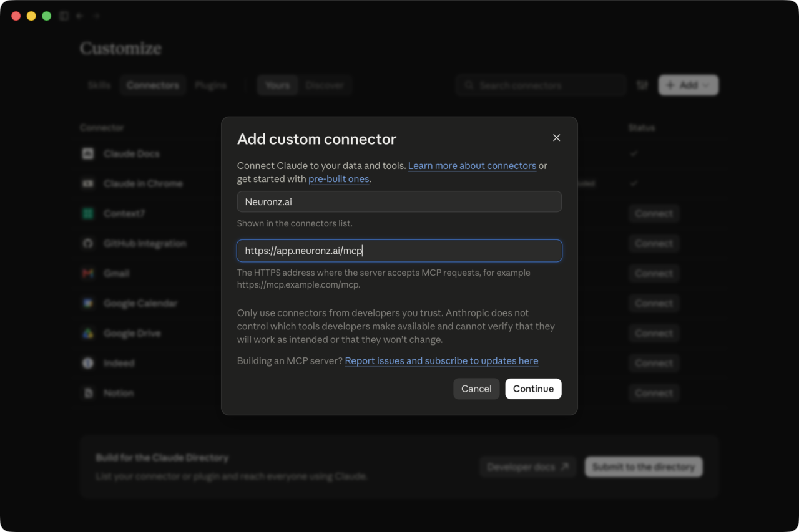Screen dimensions: 799x532
Task: Toggle the sidebar icon in the title bar
Action: (64, 16)
